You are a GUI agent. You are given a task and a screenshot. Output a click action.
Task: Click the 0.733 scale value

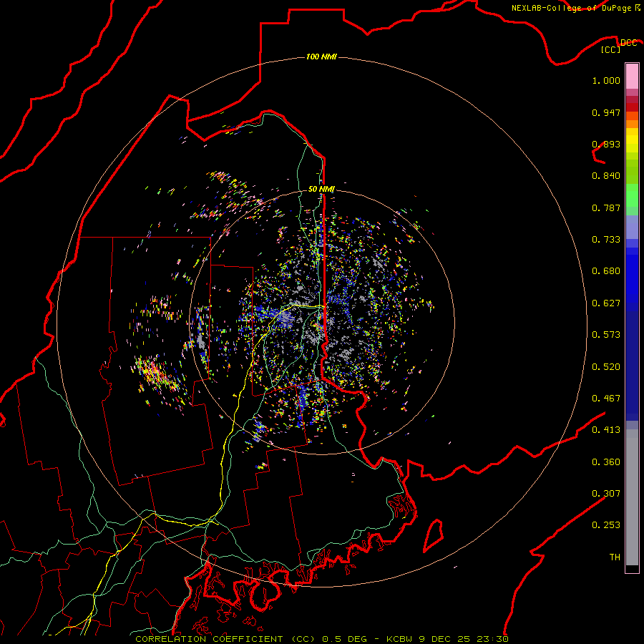[x=606, y=240]
